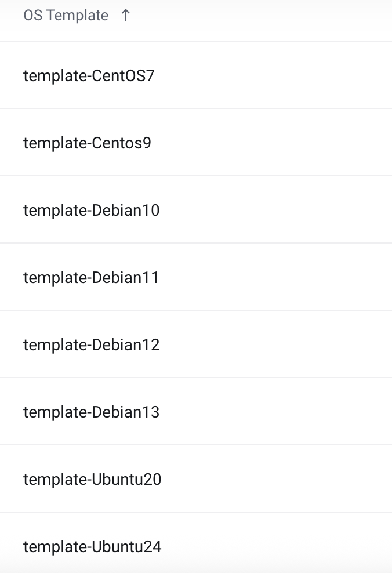Click the Ubuntu24 template name
Screen dimensions: 392x573
point(92,547)
